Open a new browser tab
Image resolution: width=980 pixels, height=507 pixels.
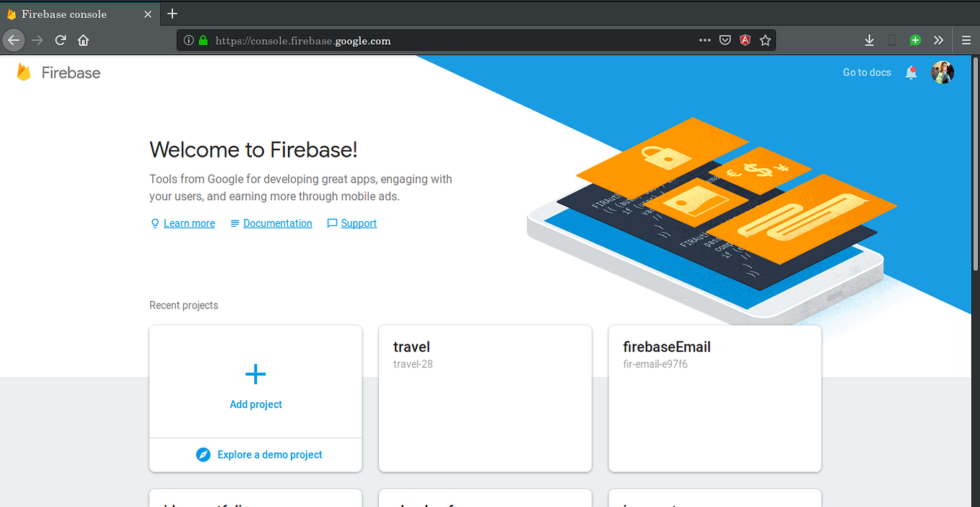tap(172, 13)
